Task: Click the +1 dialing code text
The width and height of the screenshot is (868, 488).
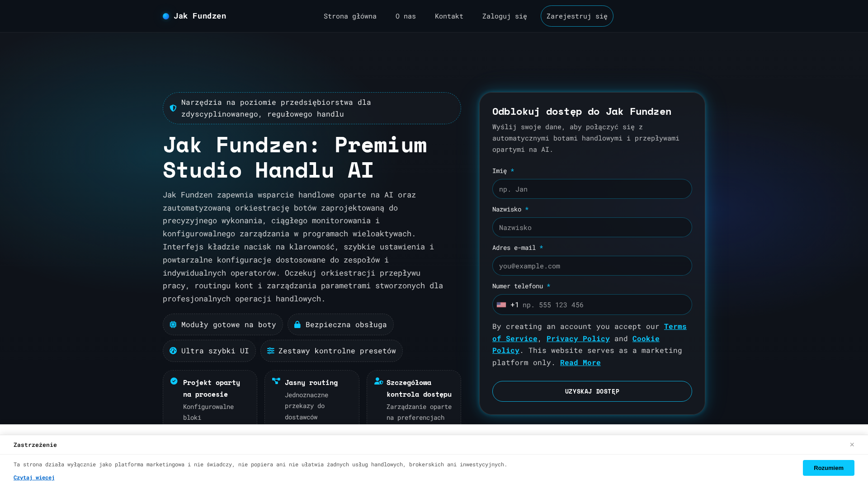Action: pyautogui.click(x=514, y=305)
